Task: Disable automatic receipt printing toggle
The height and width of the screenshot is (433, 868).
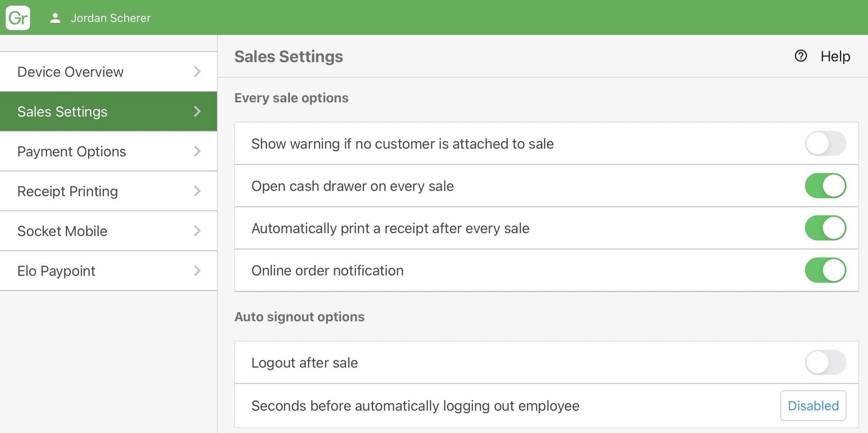Action: tap(825, 228)
